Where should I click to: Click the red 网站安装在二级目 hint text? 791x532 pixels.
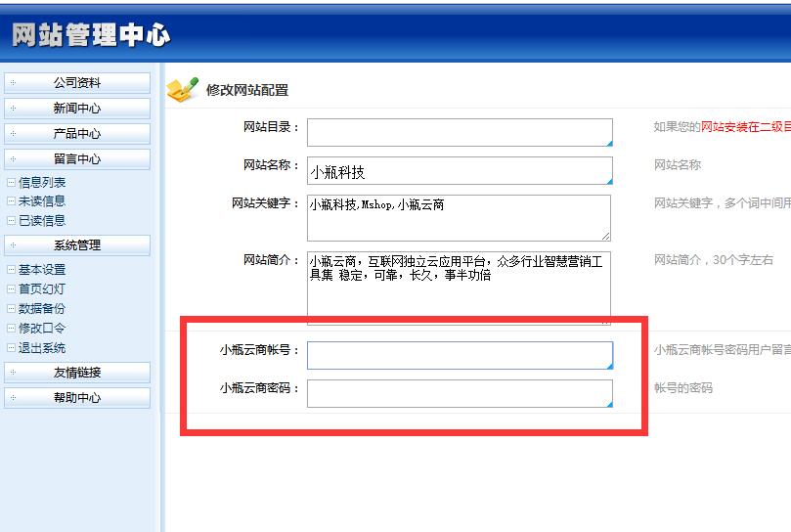tap(746, 127)
